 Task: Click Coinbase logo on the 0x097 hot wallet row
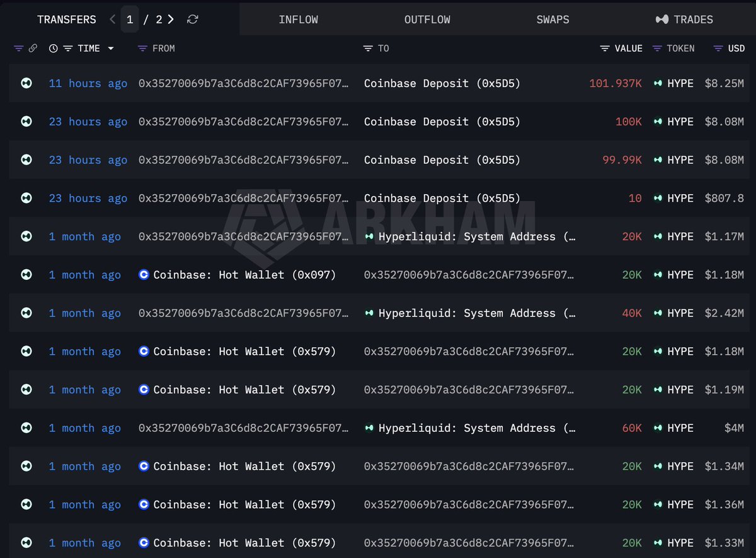(144, 274)
